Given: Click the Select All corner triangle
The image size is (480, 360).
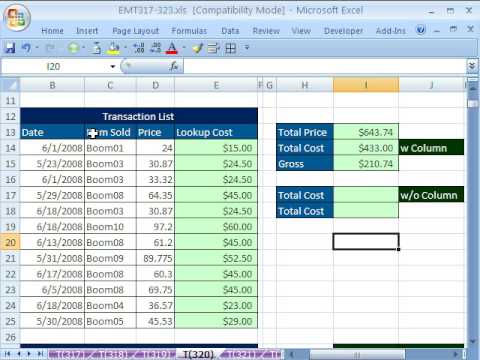Looking at the screenshot, I should [x=10, y=85].
